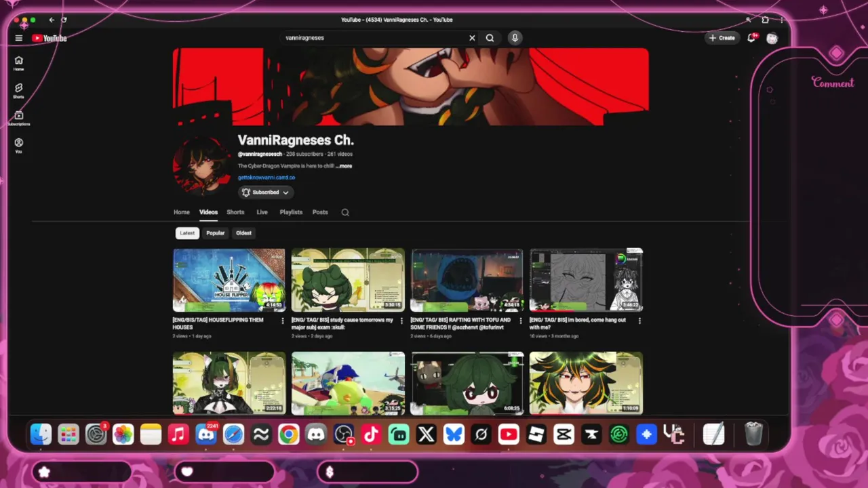Open the Subscribed dropdown button
The height and width of the screenshot is (488, 868).
(x=266, y=192)
